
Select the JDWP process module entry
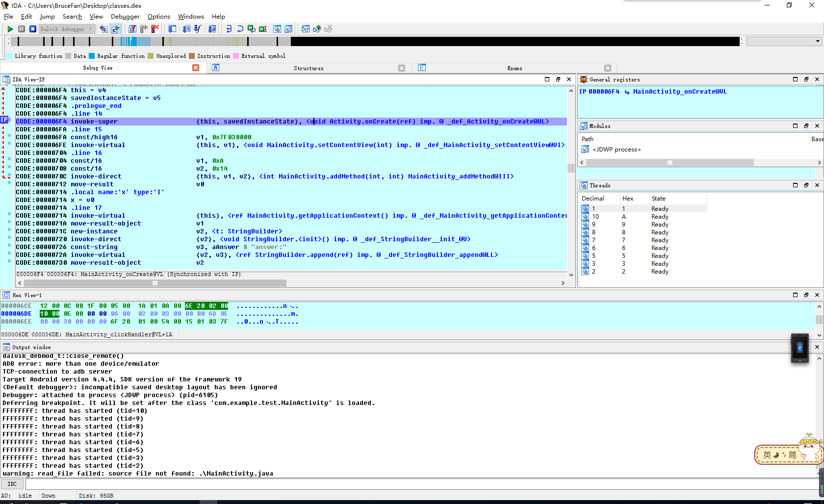click(616, 150)
